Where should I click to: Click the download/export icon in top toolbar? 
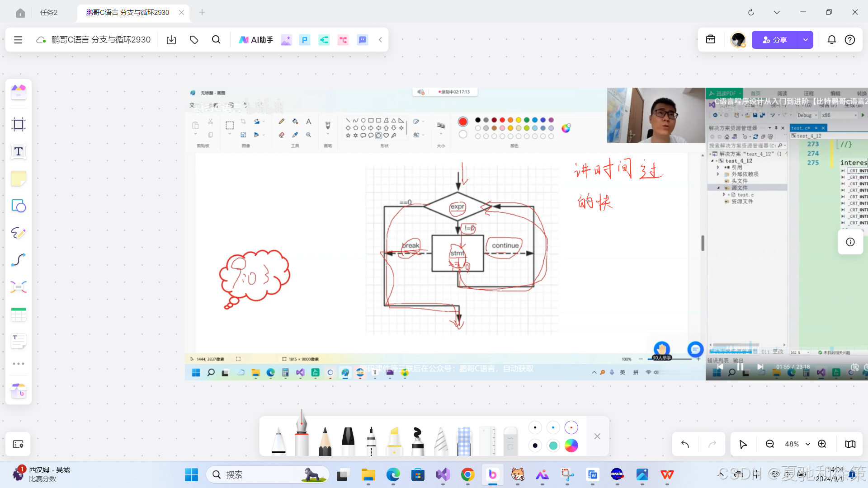[171, 40]
